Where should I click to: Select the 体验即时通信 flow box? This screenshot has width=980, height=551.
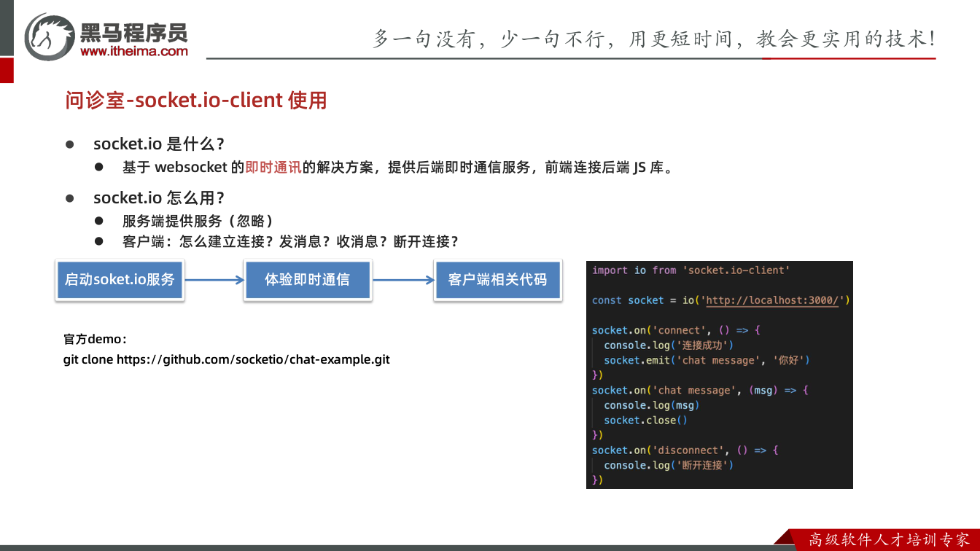(x=307, y=279)
